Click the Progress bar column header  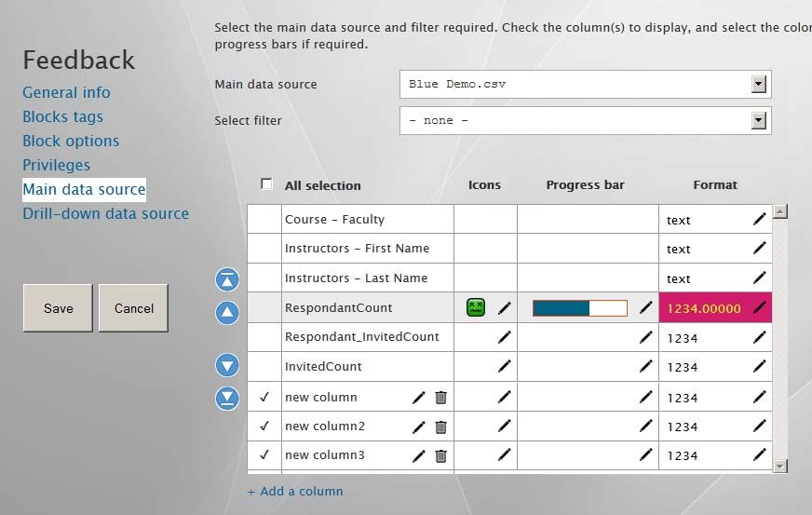tap(585, 185)
